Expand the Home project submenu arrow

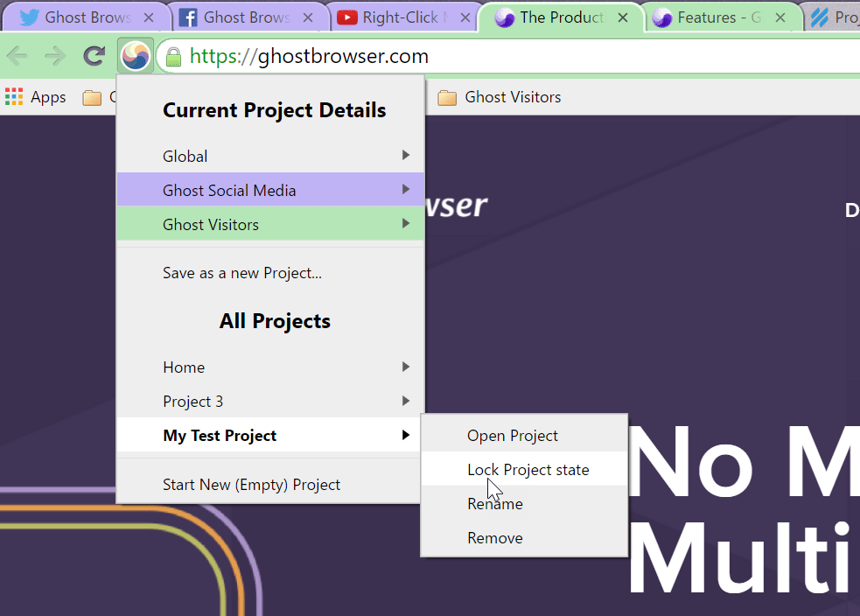point(406,367)
